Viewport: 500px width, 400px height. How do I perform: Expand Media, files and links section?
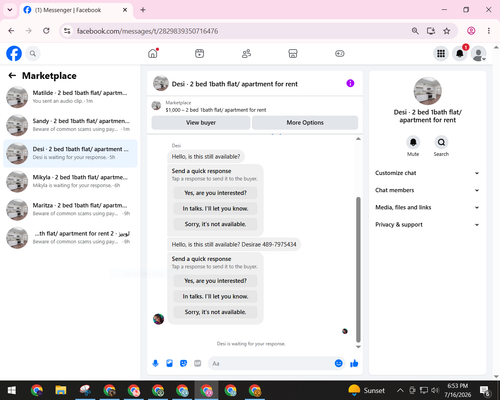coord(427,207)
